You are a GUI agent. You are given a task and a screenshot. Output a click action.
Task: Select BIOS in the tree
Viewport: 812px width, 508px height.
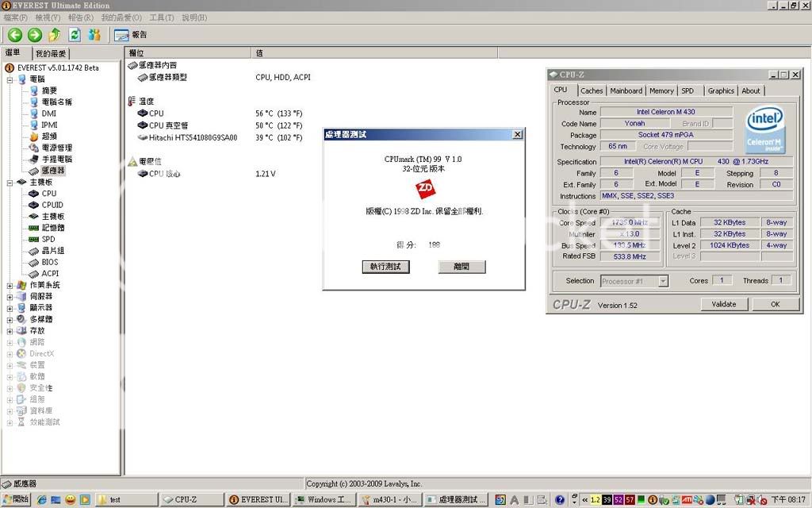[50, 262]
